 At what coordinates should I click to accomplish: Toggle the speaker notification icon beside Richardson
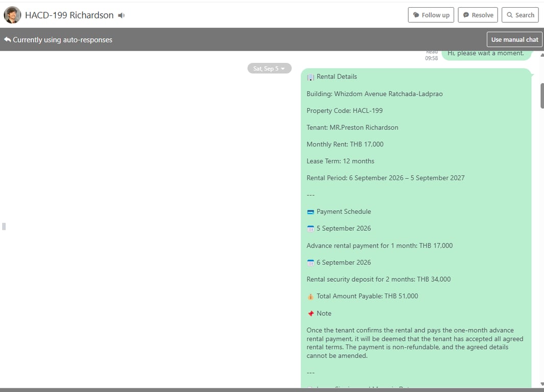122,15
